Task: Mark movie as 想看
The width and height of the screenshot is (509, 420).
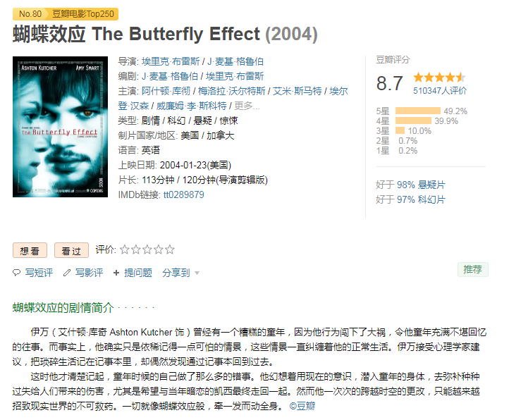Action: point(30,250)
